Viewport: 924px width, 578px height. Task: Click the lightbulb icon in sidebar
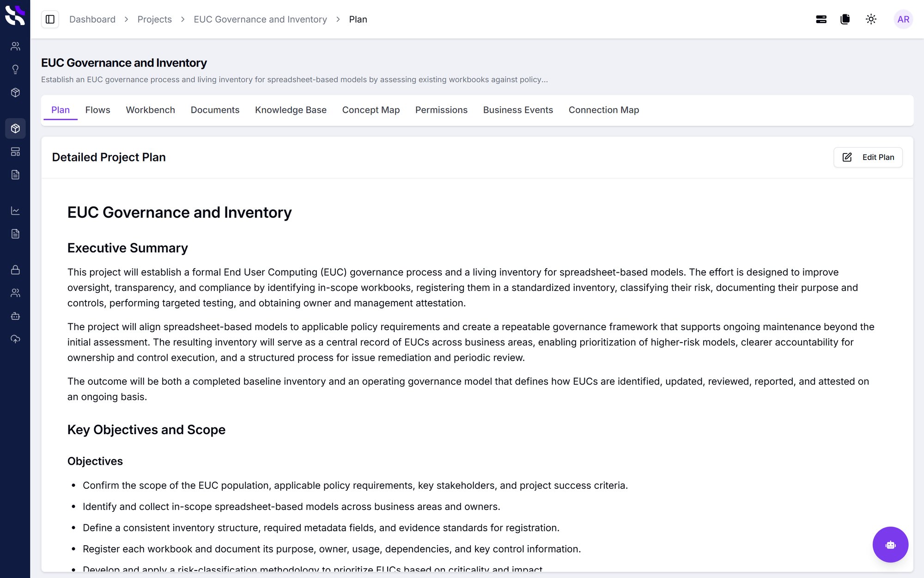[x=15, y=69]
